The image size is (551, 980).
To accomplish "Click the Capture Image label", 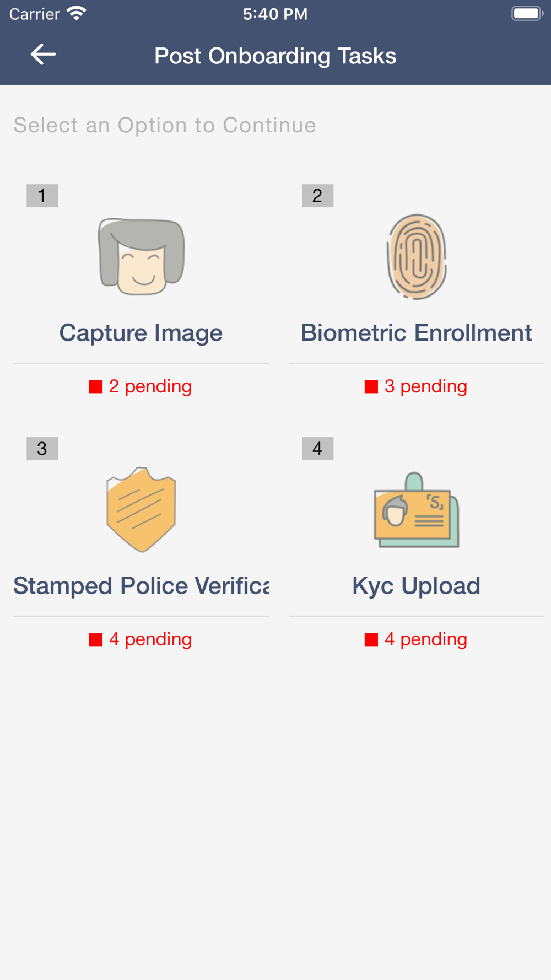I will point(141,333).
